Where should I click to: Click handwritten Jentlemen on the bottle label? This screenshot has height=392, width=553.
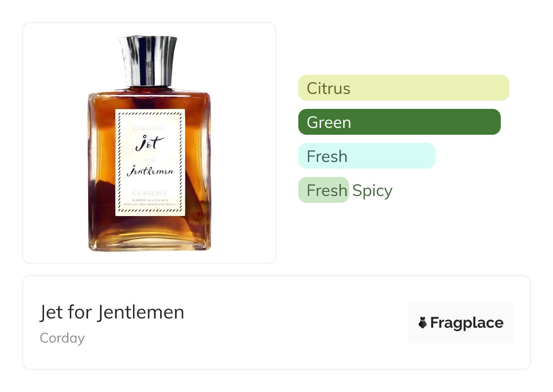click(150, 172)
